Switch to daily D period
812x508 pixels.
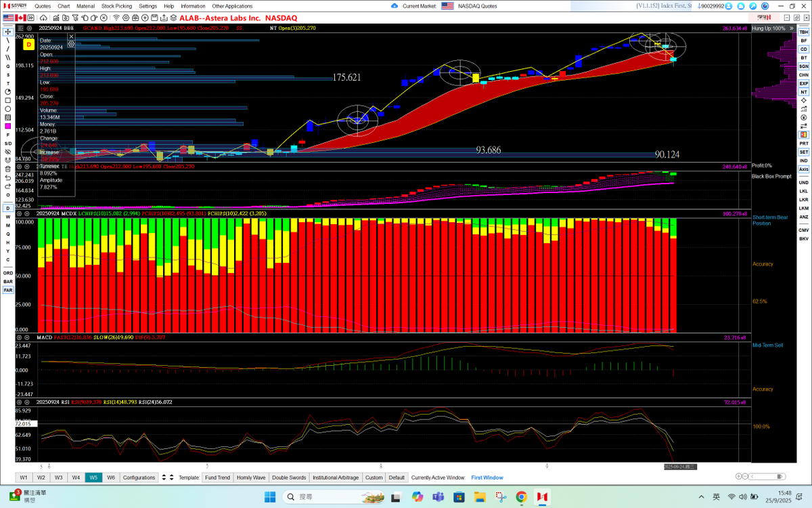click(x=8, y=208)
